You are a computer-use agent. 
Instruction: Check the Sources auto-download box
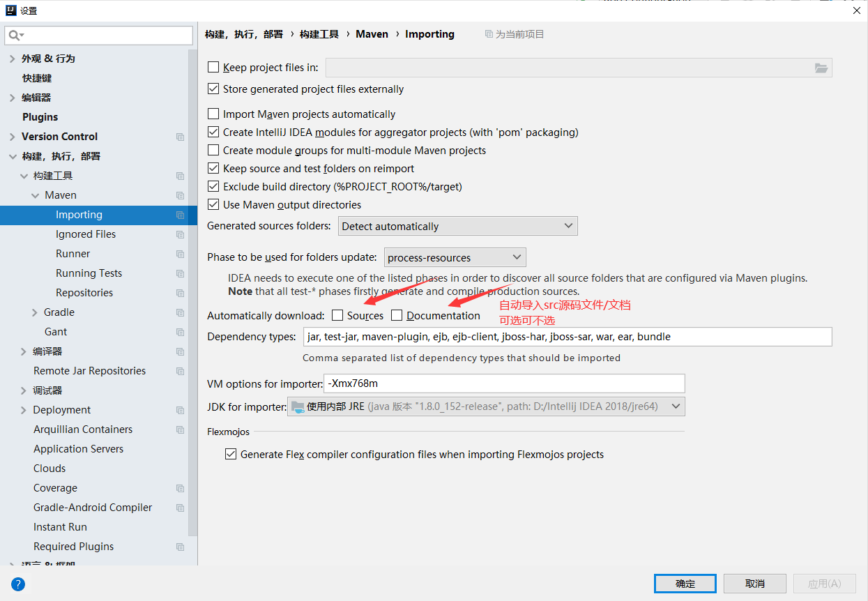[337, 316]
